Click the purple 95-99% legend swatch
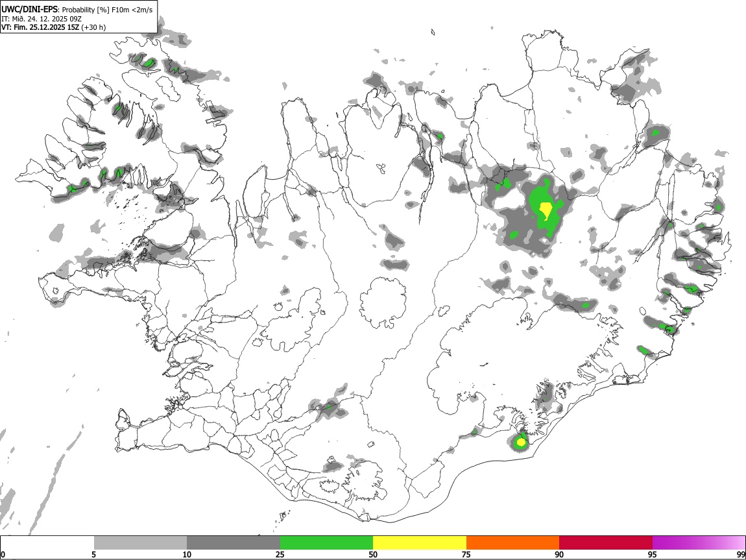 point(699,543)
